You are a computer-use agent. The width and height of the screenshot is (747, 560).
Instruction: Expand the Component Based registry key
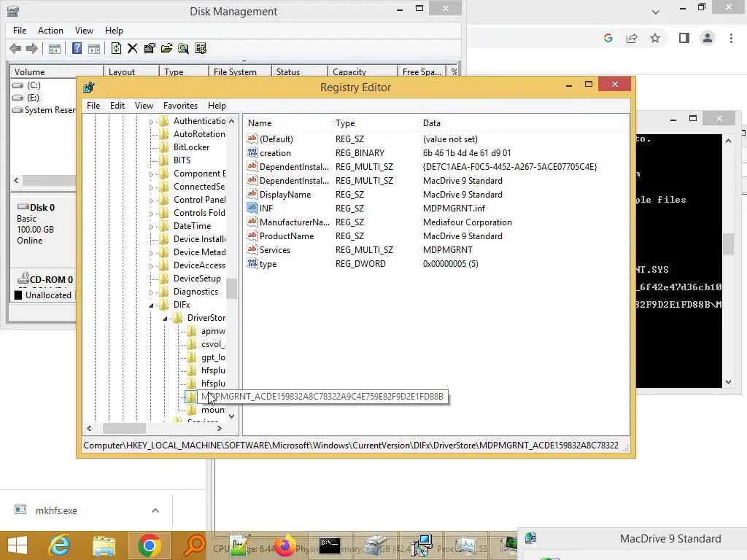point(151,174)
